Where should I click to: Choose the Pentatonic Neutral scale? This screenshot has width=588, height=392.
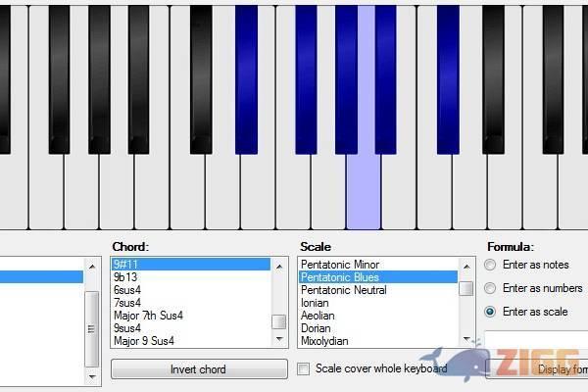click(x=378, y=290)
